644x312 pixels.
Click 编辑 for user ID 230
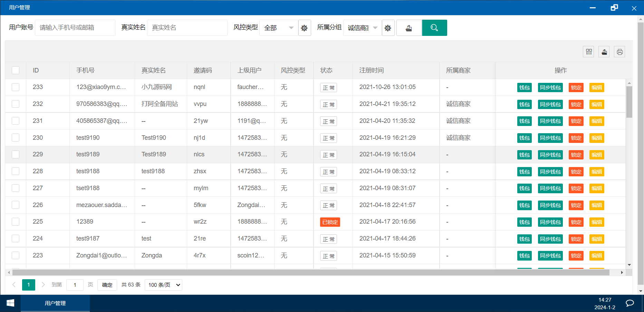point(597,138)
